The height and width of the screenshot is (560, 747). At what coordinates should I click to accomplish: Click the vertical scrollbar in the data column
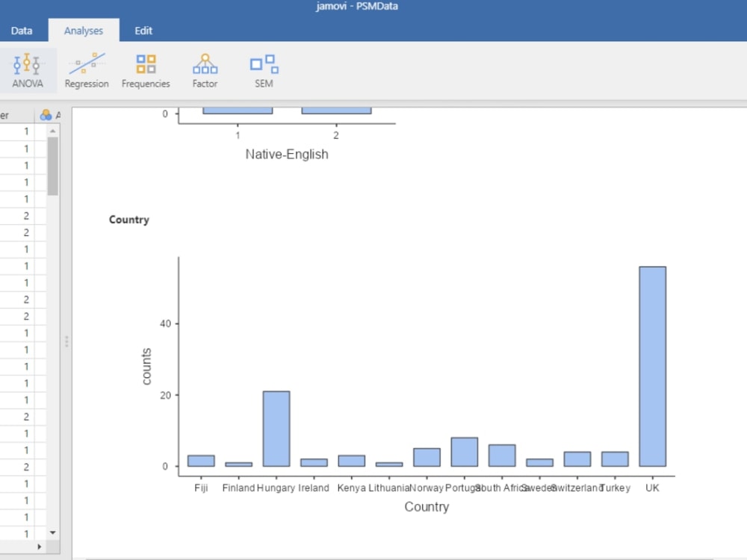(x=52, y=164)
